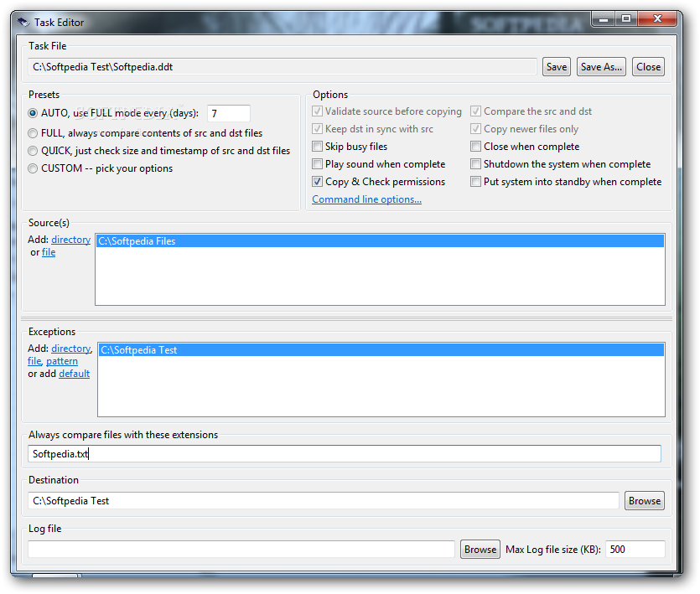Viewport: 700px width, 594px height.
Task: Close the Task Editor window with X
Action: pyautogui.click(x=657, y=18)
